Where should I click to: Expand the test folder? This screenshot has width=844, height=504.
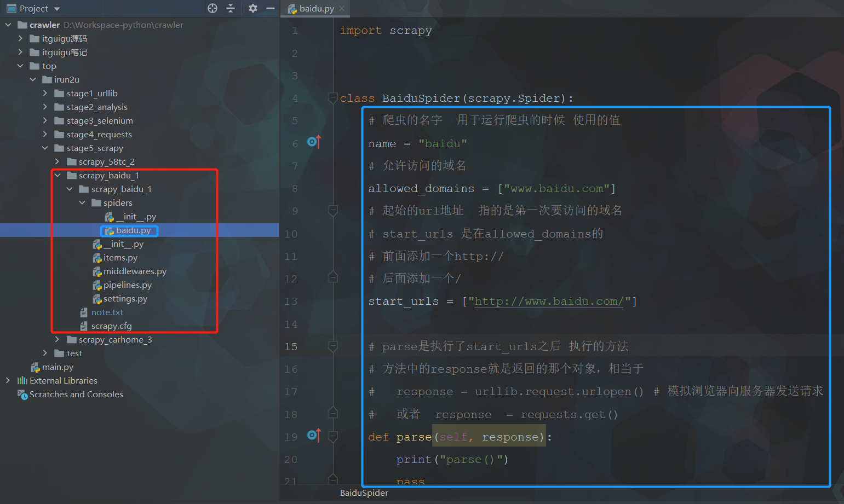click(x=45, y=353)
